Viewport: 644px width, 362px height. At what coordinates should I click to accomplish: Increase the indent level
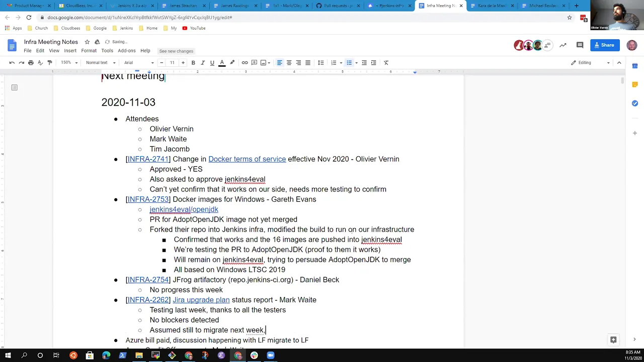point(373,63)
